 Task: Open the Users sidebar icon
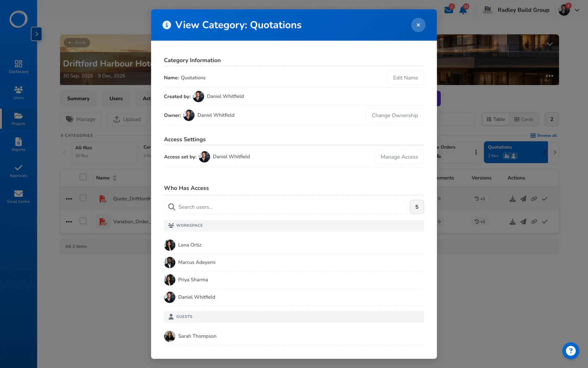pos(18,93)
